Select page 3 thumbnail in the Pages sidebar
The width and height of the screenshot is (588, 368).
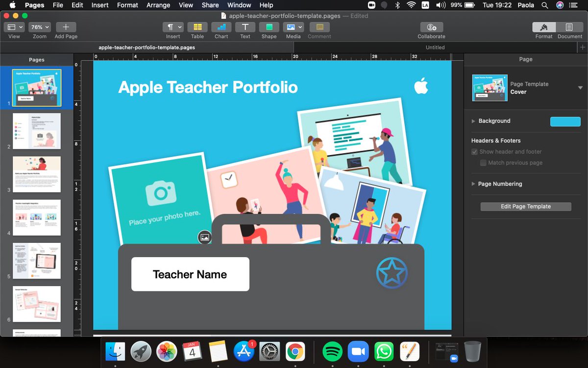(x=36, y=173)
